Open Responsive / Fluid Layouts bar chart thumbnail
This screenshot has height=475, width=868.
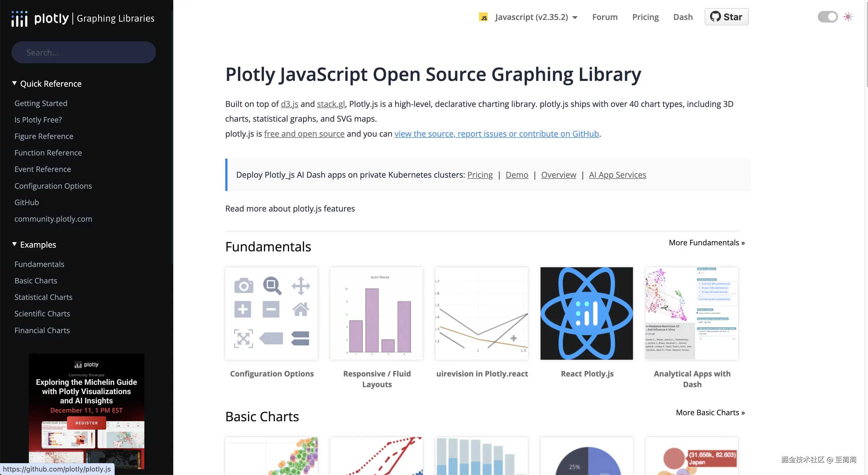376,313
